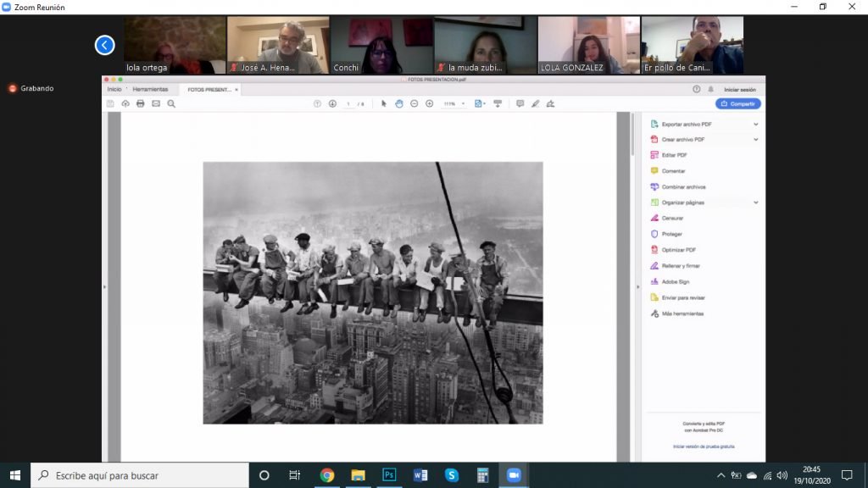The height and width of the screenshot is (488, 868).
Task: Expand Exportar archivo PDF options
Action: 755,124
